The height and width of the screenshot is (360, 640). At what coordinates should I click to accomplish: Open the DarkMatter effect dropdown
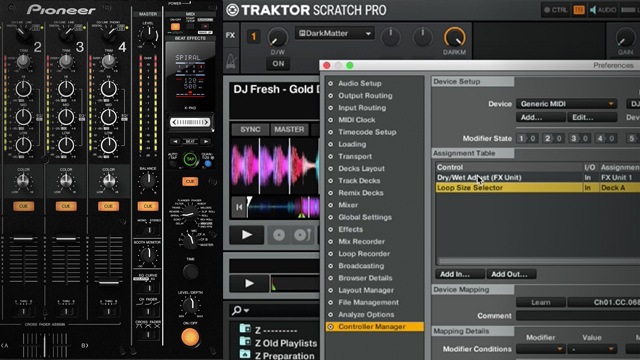[x=334, y=33]
